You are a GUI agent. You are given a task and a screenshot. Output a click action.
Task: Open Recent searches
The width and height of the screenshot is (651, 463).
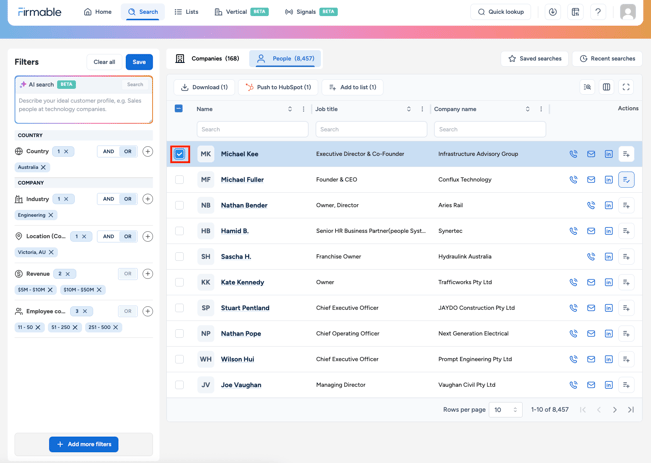[607, 59]
